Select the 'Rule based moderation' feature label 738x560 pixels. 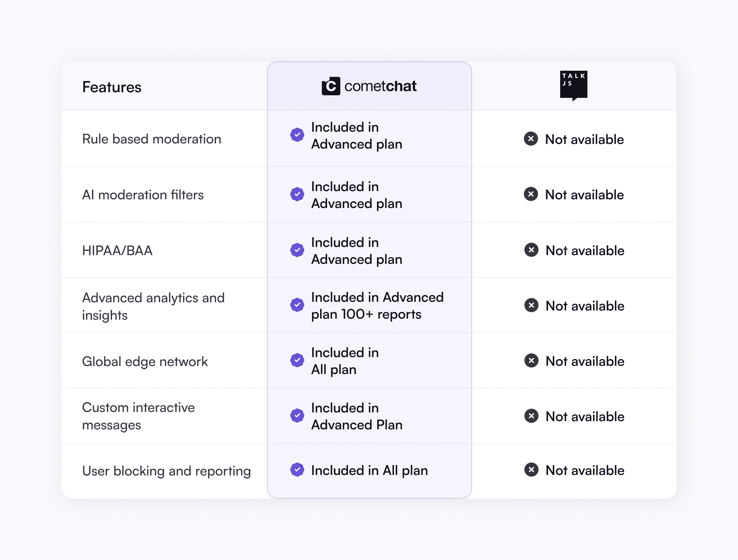tap(151, 139)
